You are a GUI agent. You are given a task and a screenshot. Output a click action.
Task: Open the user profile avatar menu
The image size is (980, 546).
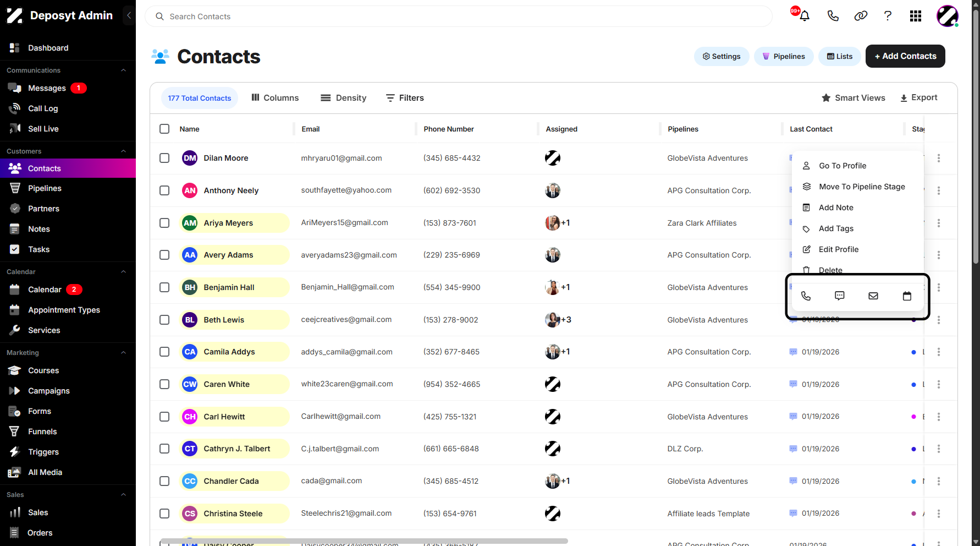coord(948,16)
